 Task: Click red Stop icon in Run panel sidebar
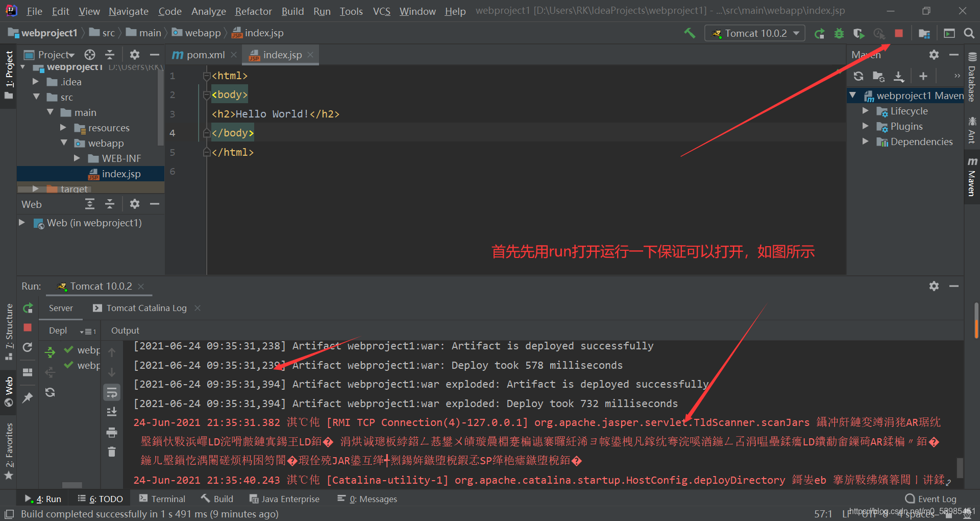click(x=28, y=327)
